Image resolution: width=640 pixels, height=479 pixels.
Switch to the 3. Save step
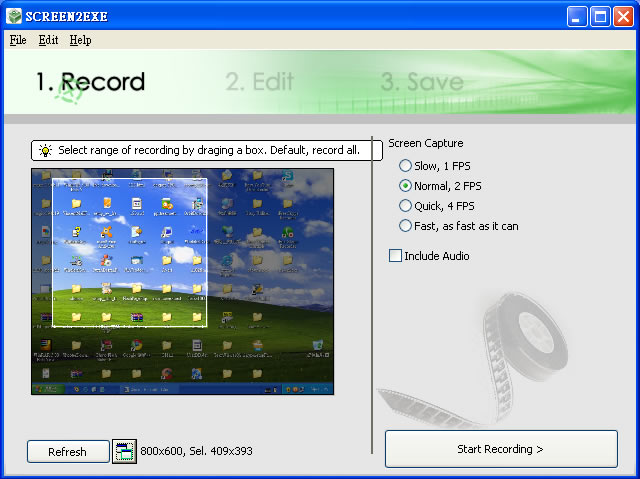(421, 82)
